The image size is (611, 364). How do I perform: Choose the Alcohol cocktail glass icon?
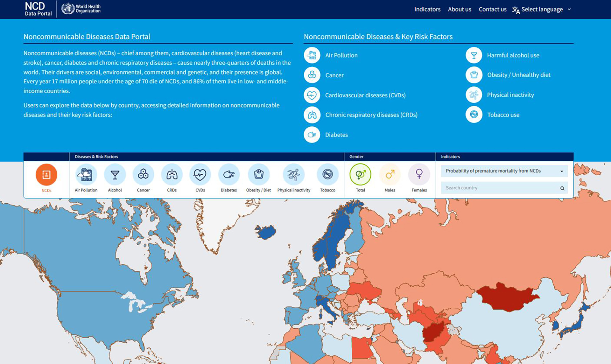115,175
